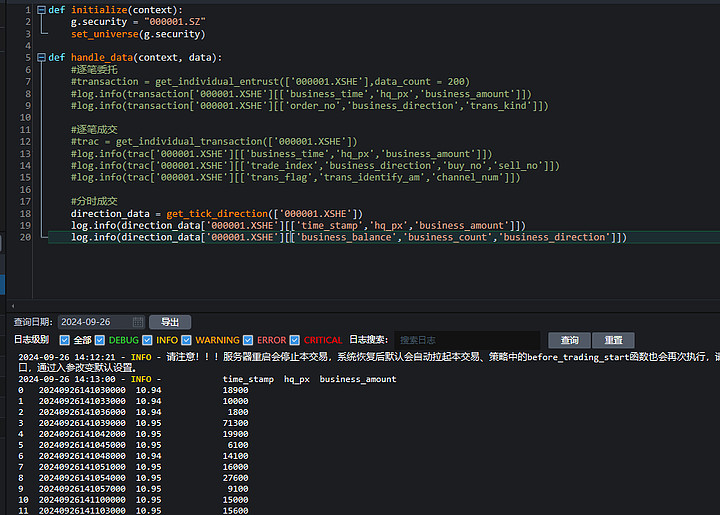Viewport: 720px width, 515px height.
Task: Disable the INFO log level checkbox
Action: point(146,341)
